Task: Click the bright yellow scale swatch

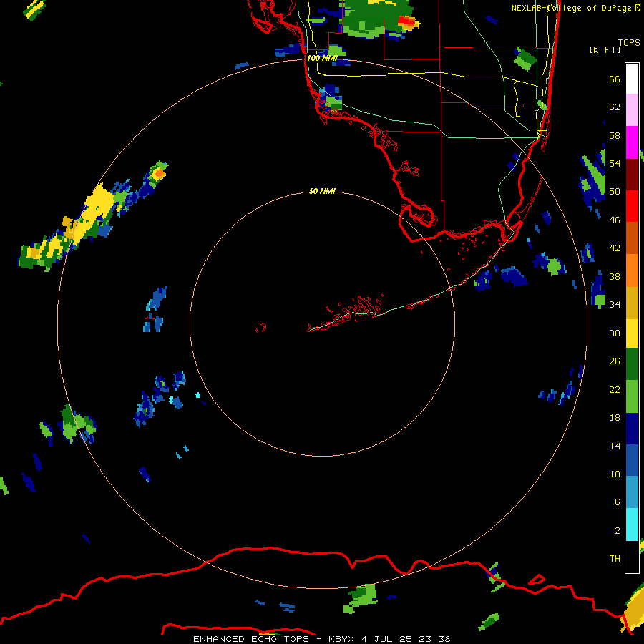Action: click(632, 333)
